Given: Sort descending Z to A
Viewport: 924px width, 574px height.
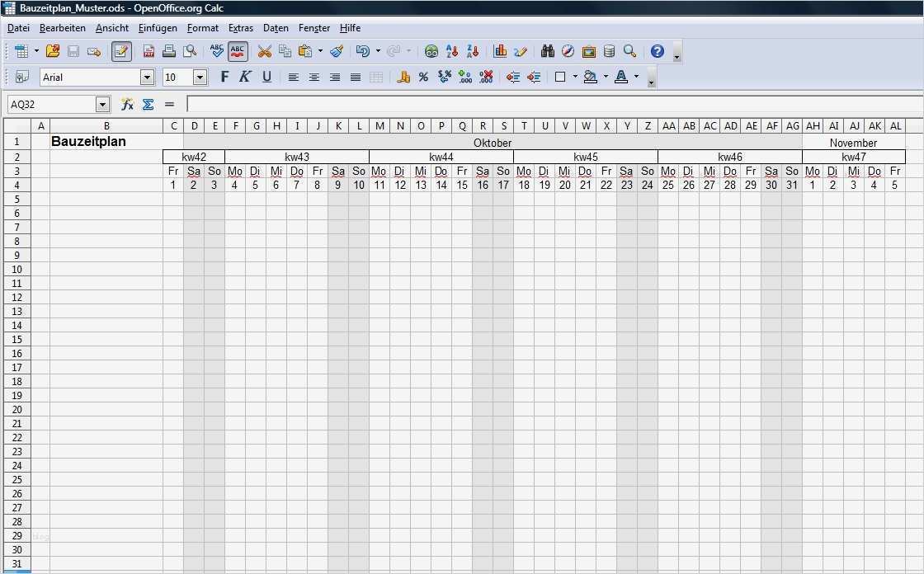Looking at the screenshot, I should point(473,51).
